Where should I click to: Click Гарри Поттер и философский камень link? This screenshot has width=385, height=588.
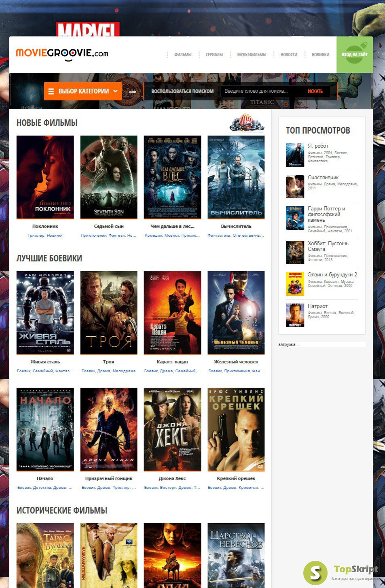pyautogui.click(x=326, y=214)
